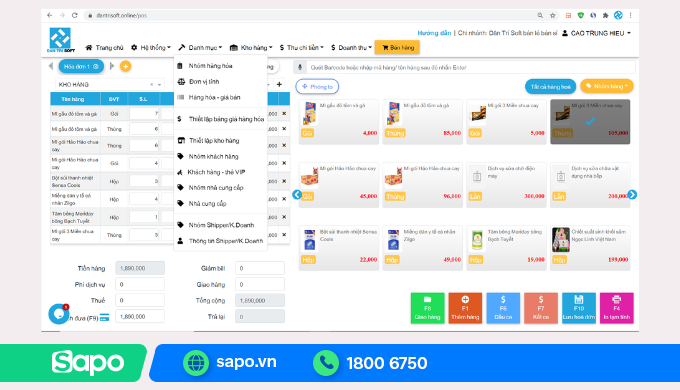The image size is (680, 390).
Task: Open Thiết lập bảng giá hàng hóa
Action: [x=220, y=119]
